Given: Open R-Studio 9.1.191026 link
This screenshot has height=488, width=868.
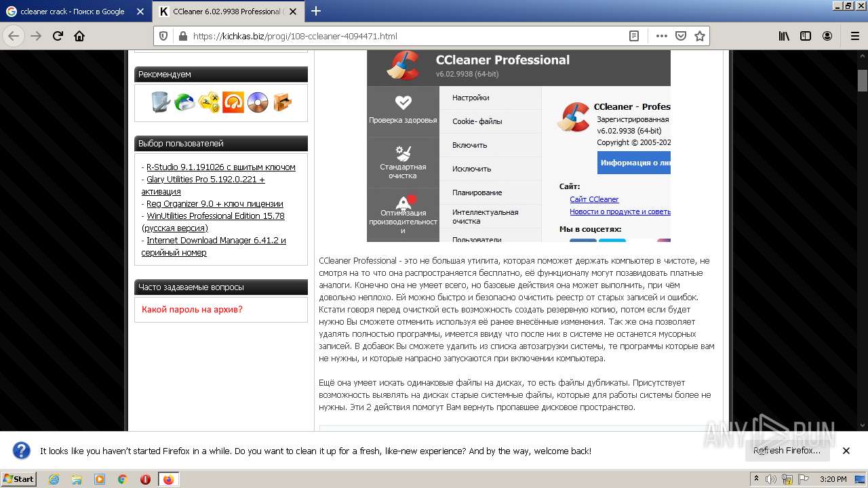Looking at the screenshot, I should (221, 167).
